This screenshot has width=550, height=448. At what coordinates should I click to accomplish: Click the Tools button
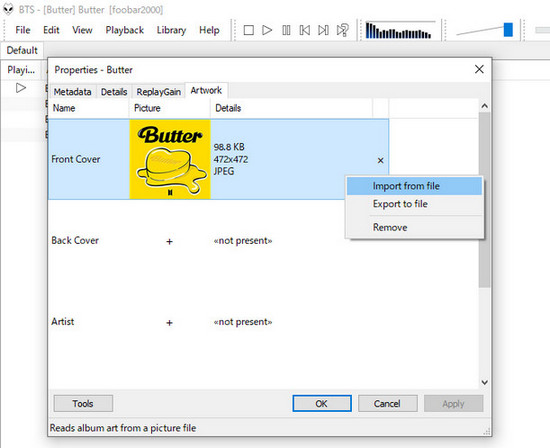coord(83,403)
